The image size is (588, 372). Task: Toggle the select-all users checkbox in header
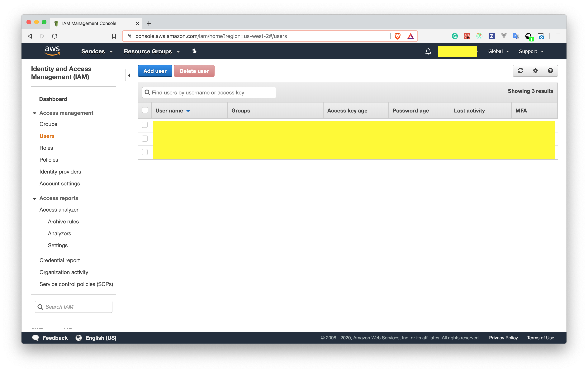pyautogui.click(x=145, y=110)
